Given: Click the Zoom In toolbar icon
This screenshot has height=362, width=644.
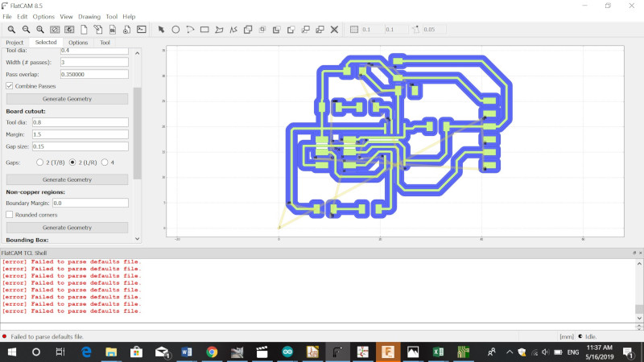Looking at the screenshot, I should pyautogui.click(x=40, y=30).
